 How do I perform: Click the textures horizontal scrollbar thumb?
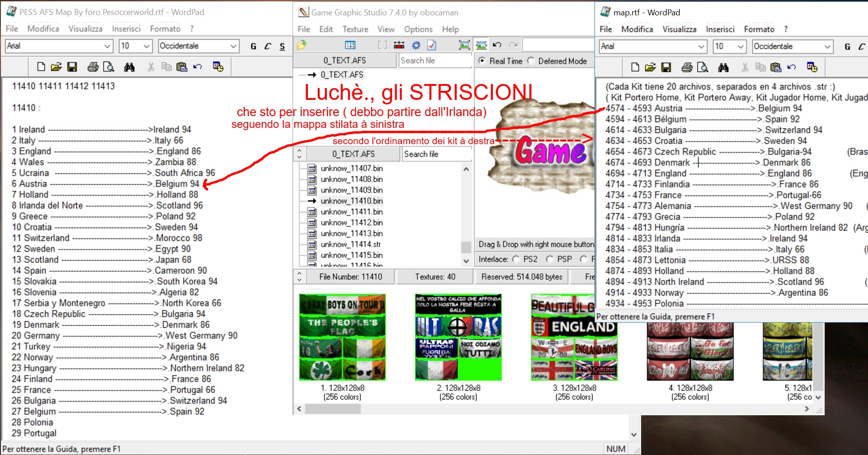[333, 409]
